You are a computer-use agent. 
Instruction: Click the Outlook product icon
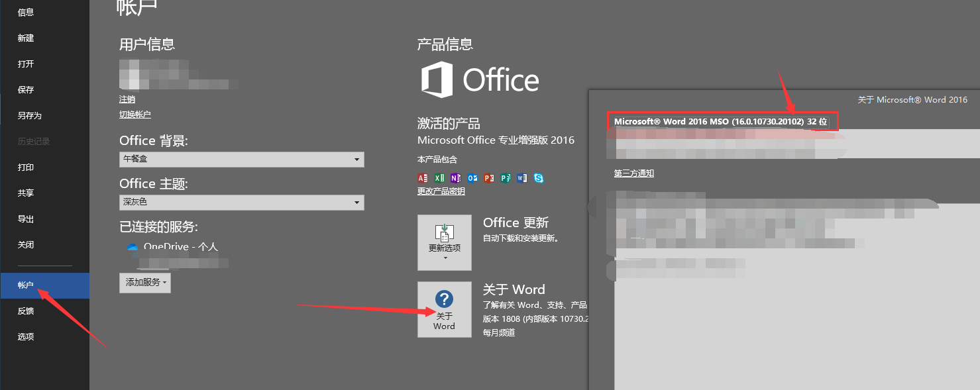pos(472,178)
